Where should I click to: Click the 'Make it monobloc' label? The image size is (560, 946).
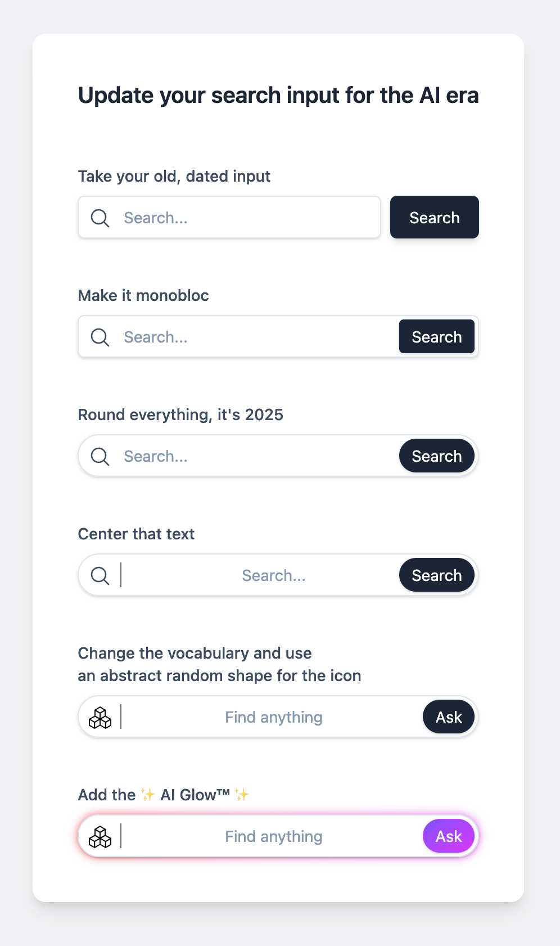tap(143, 295)
